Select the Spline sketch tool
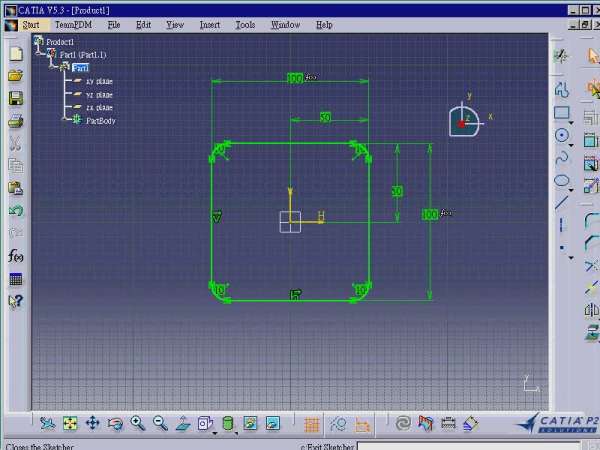Viewport: 600px width, 450px height. click(561, 158)
